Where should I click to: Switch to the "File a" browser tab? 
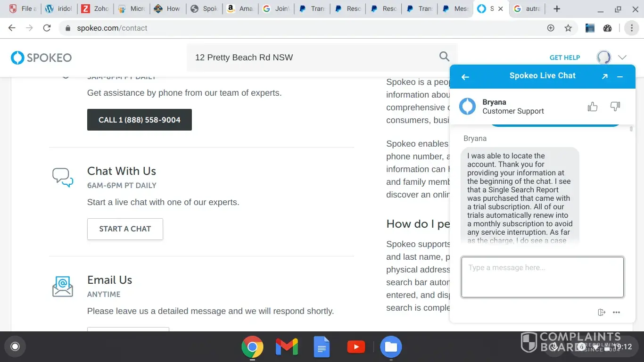coord(22,9)
